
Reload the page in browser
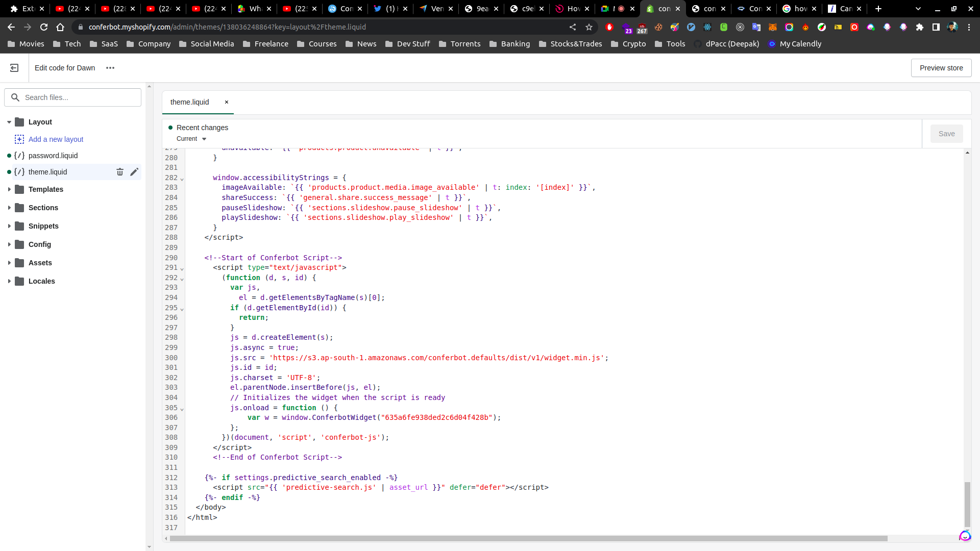tap(44, 27)
